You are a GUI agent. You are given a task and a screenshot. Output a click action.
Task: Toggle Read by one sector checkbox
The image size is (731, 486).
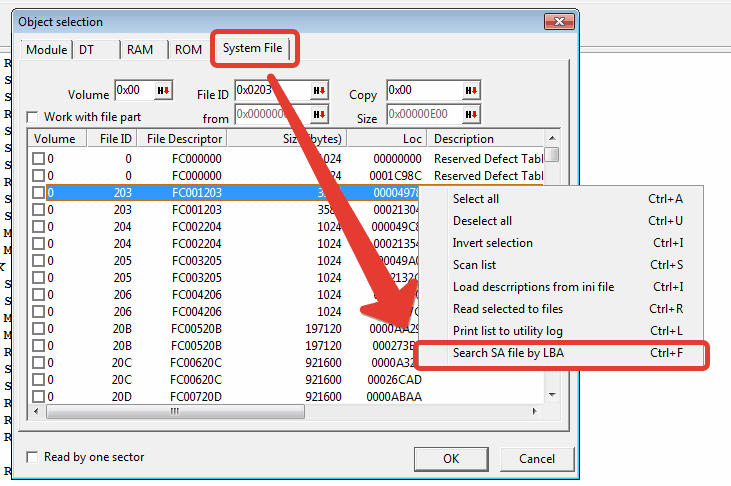tap(32, 457)
